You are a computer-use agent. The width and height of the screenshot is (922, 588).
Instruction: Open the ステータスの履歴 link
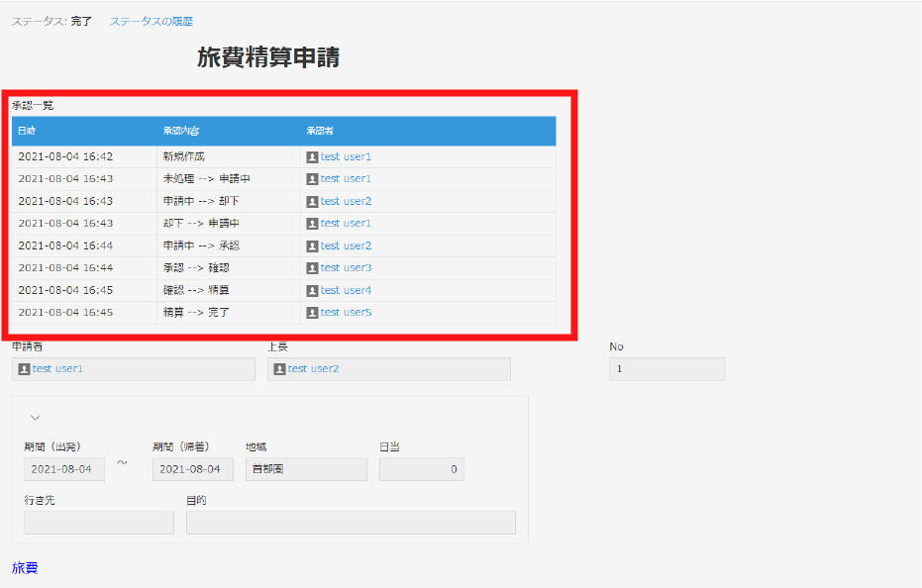pyautogui.click(x=151, y=21)
